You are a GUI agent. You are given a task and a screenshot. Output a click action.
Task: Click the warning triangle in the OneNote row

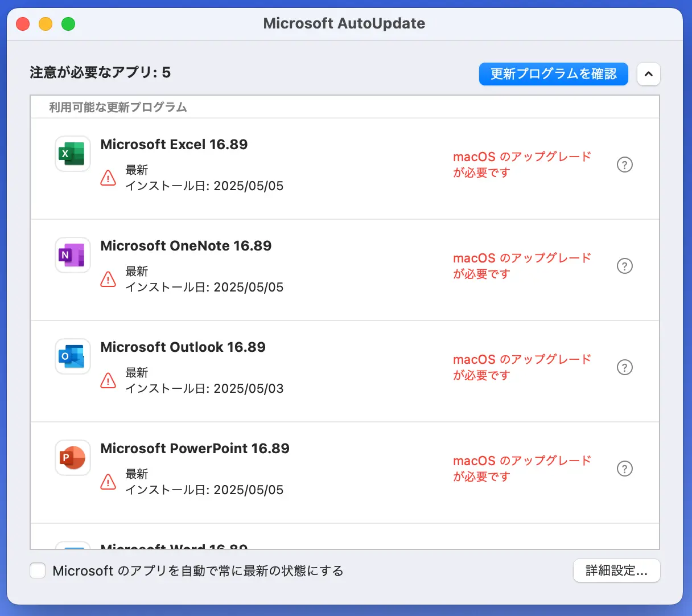coord(108,279)
